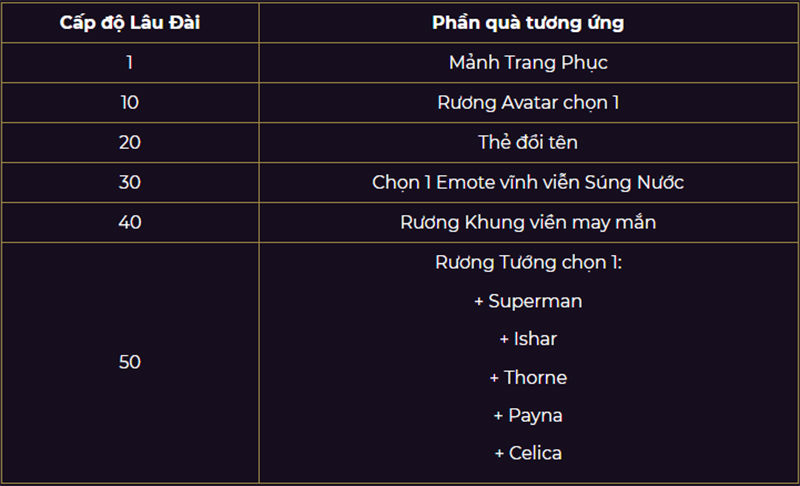This screenshot has width=800, height=486.
Task: Click the '+ Thorne' hero entry
Action: click(x=528, y=377)
